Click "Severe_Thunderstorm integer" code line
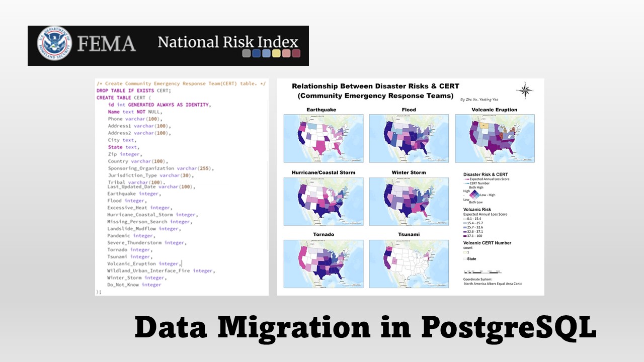Viewport: 644px width, 362px height. (147, 243)
